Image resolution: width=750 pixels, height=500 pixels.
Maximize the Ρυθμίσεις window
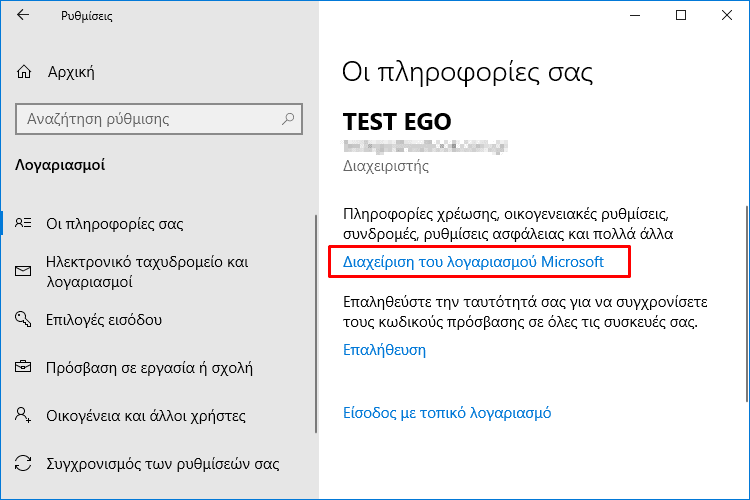pyautogui.click(x=681, y=16)
